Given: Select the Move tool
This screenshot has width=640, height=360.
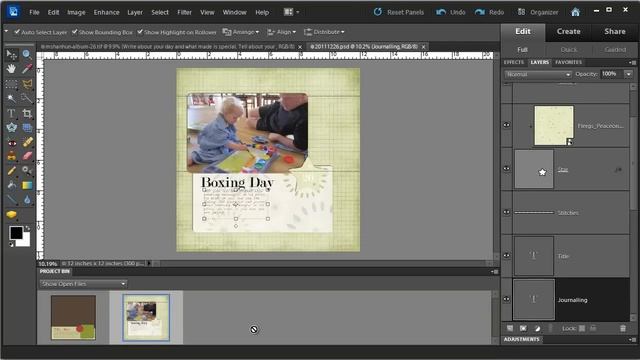Looking at the screenshot, I should pyautogui.click(x=11, y=54).
